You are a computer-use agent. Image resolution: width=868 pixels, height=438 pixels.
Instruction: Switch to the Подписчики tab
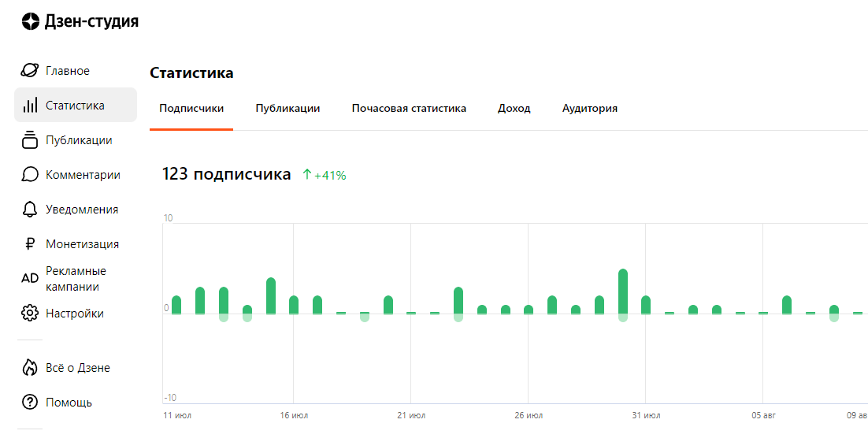191,109
